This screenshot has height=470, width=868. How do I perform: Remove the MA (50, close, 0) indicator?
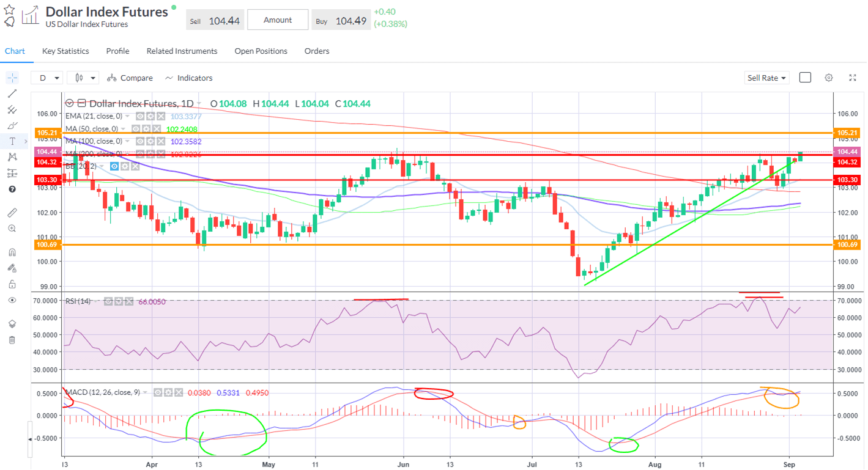(157, 129)
